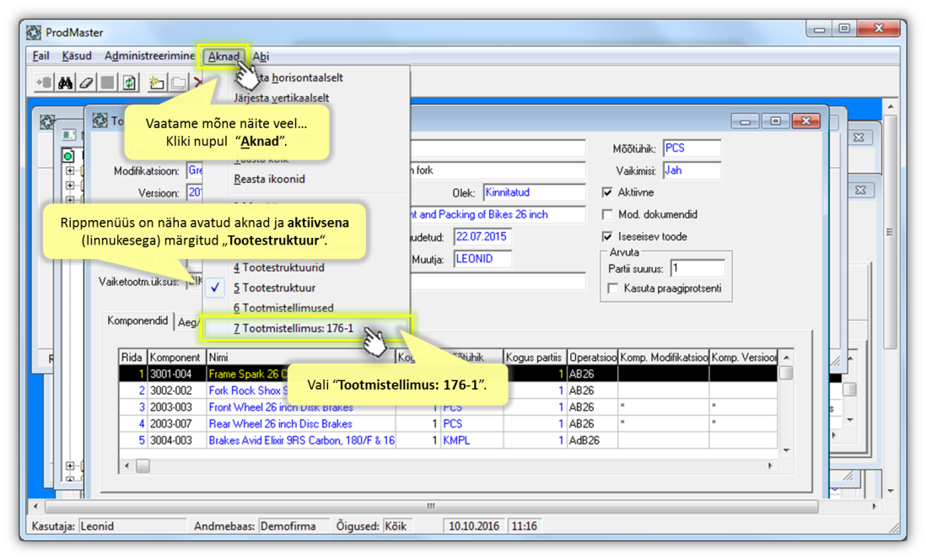
Task: Click the Vaikimisi field showing Jah
Action: tap(692, 170)
